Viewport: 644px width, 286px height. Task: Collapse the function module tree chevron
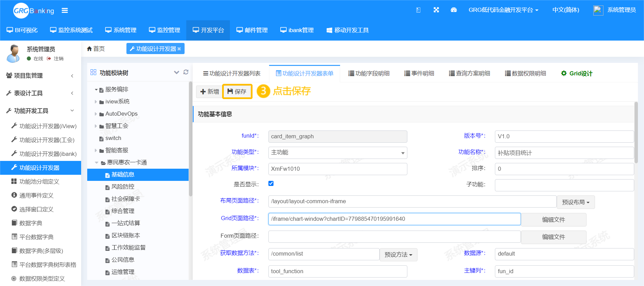coord(176,72)
